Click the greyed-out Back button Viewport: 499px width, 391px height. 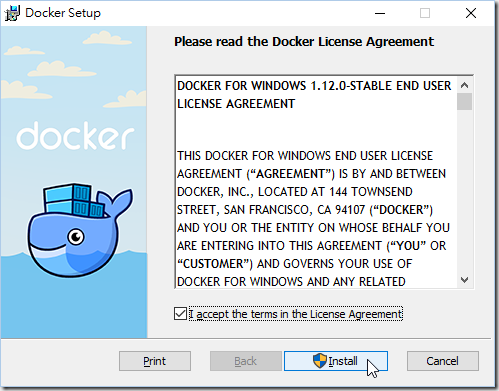246,361
